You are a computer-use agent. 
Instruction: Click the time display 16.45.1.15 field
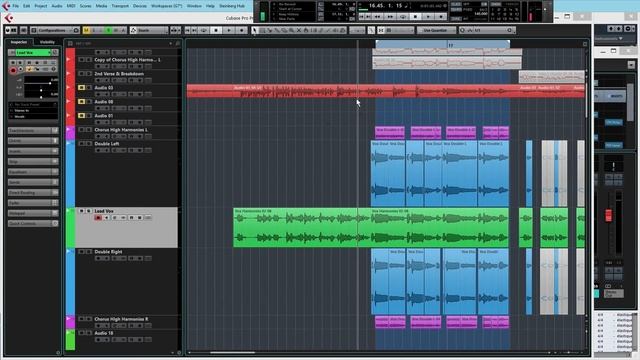click(386, 6)
